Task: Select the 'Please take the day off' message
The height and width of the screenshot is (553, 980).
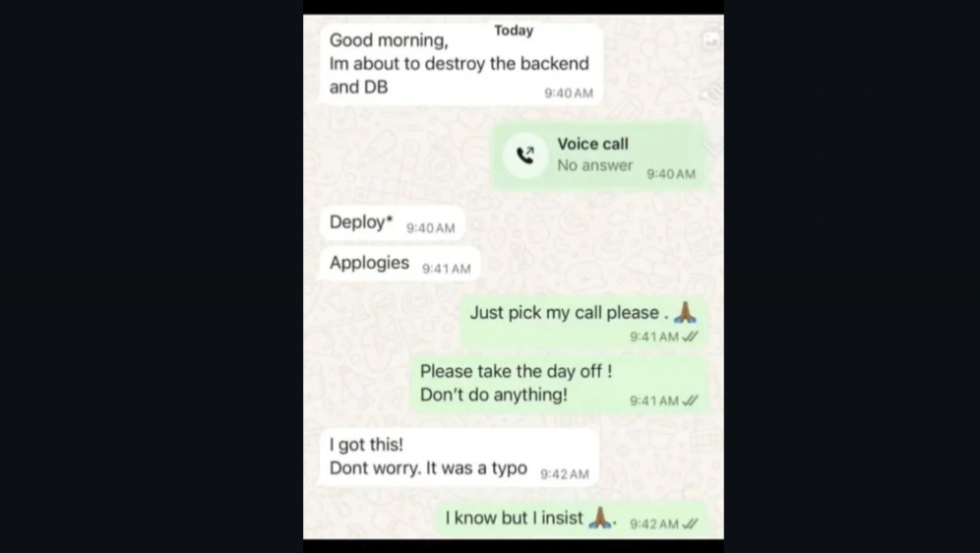Action: click(x=560, y=385)
